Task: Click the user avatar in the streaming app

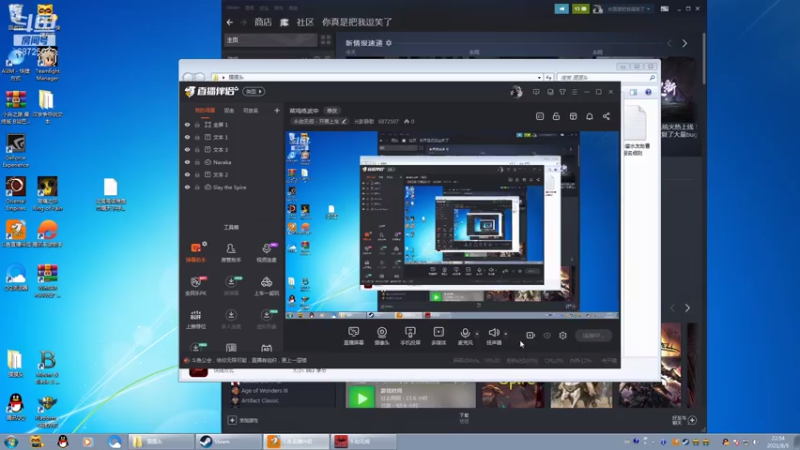Action: [x=516, y=92]
